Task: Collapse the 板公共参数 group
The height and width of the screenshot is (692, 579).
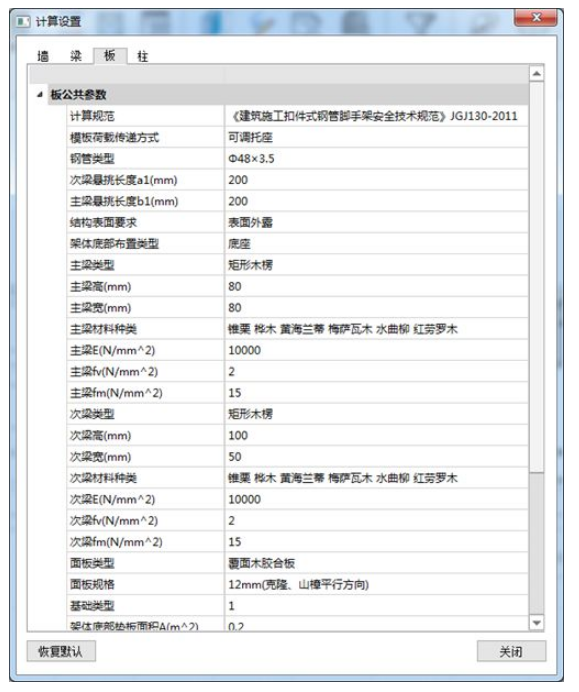Action: 40,94
